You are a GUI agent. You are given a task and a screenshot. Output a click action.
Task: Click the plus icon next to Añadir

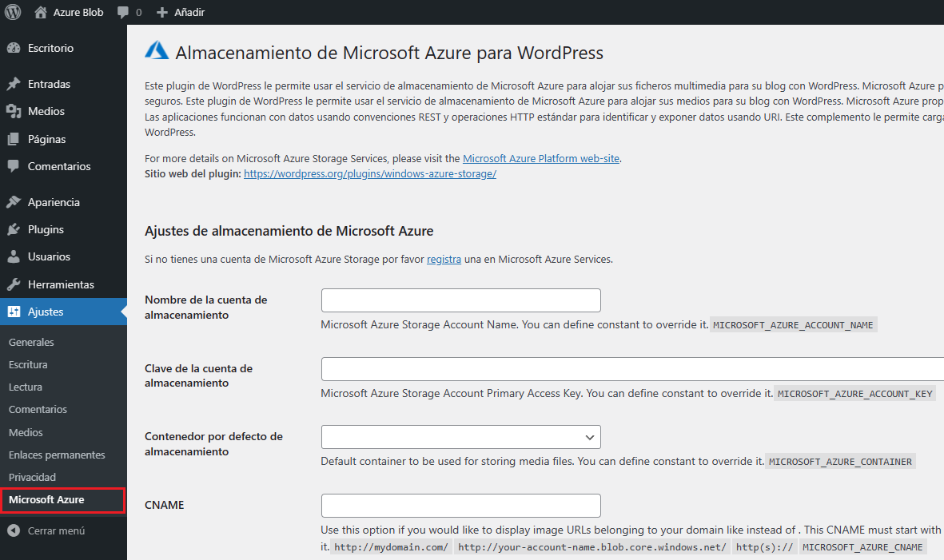pyautogui.click(x=162, y=12)
